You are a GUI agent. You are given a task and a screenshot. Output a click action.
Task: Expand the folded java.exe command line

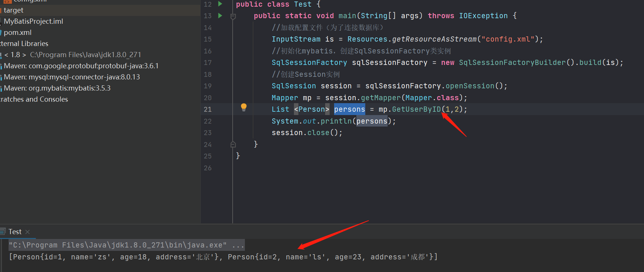(x=238, y=245)
